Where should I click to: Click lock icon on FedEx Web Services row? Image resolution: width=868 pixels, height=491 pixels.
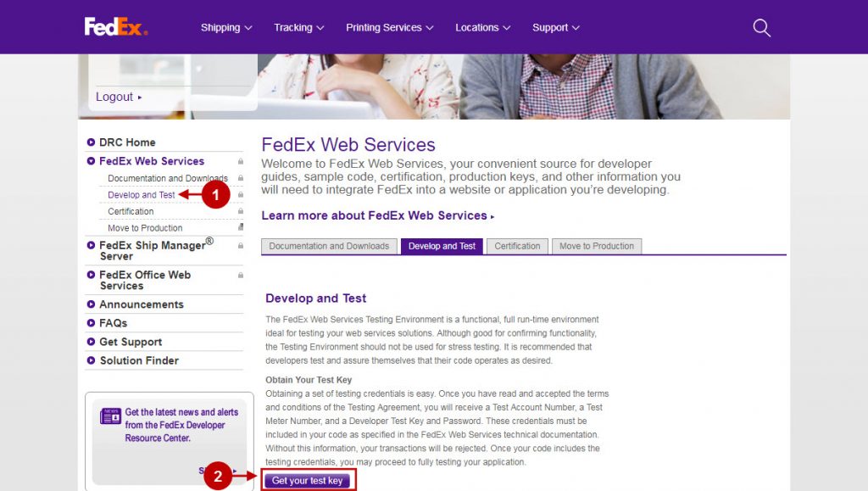coord(241,161)
